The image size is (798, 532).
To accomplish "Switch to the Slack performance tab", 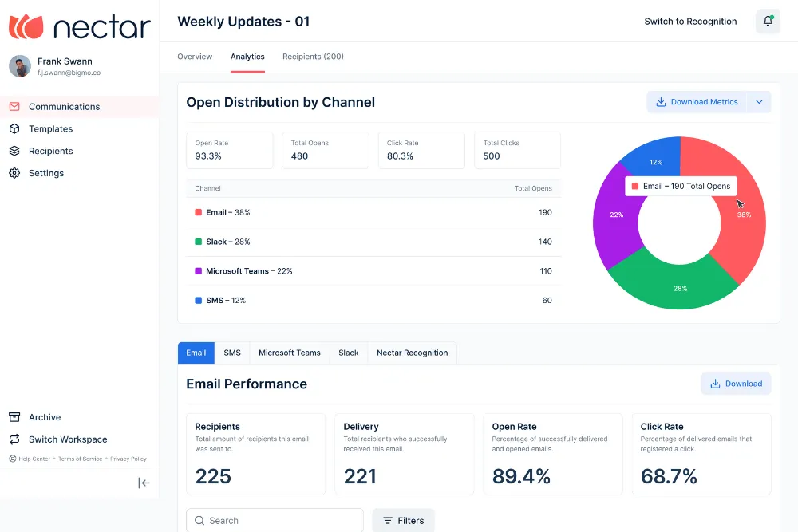I will tap(349, 353).
